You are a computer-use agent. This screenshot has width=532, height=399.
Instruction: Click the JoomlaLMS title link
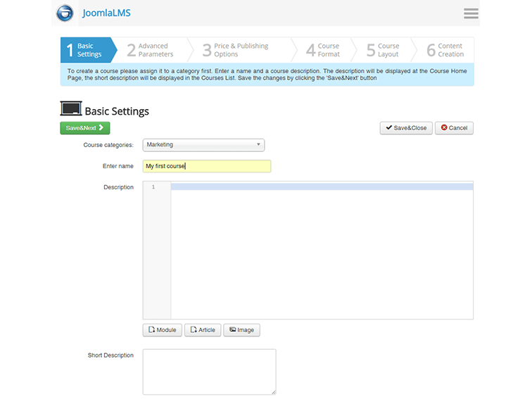click(106, 13)
